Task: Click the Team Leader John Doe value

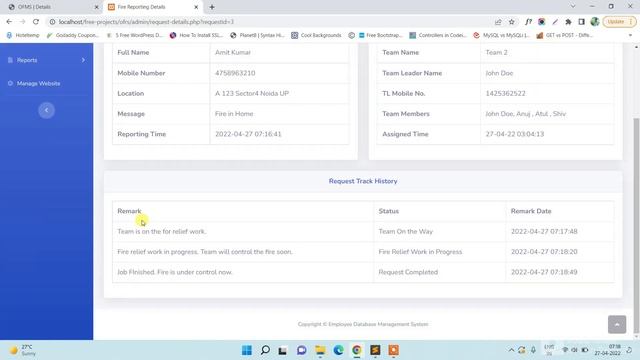Action: tap(499, 73)
